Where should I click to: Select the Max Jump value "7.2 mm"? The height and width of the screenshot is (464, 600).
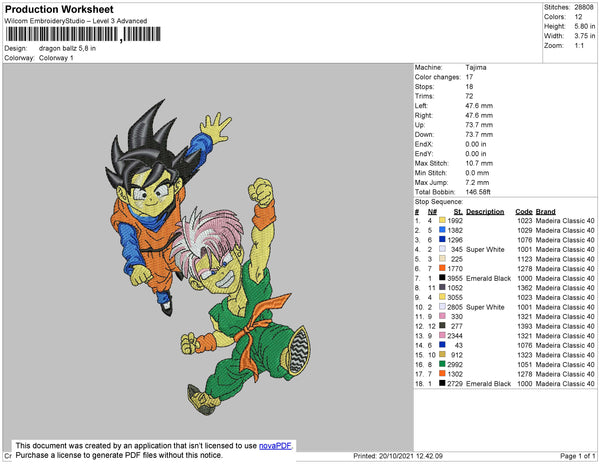click(477, 182)
